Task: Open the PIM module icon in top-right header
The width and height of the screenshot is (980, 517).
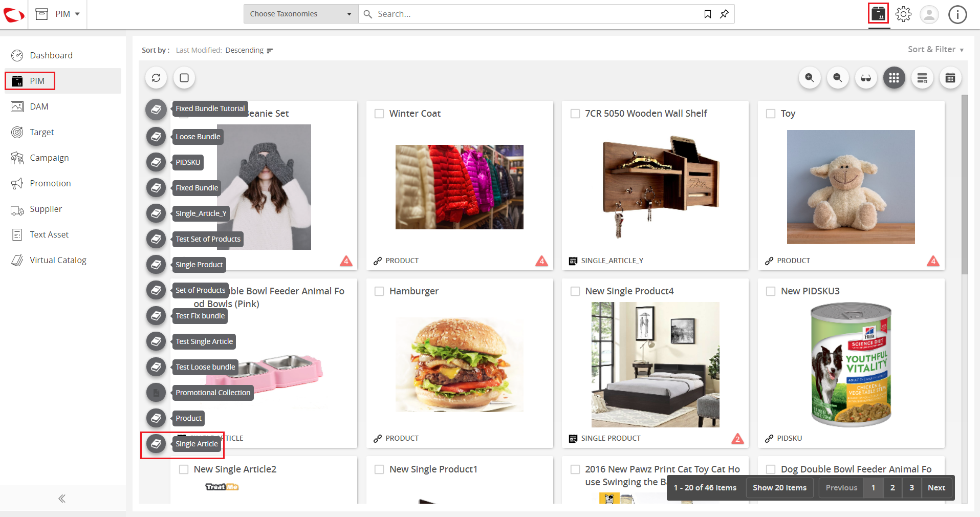Action: (879, 13)
